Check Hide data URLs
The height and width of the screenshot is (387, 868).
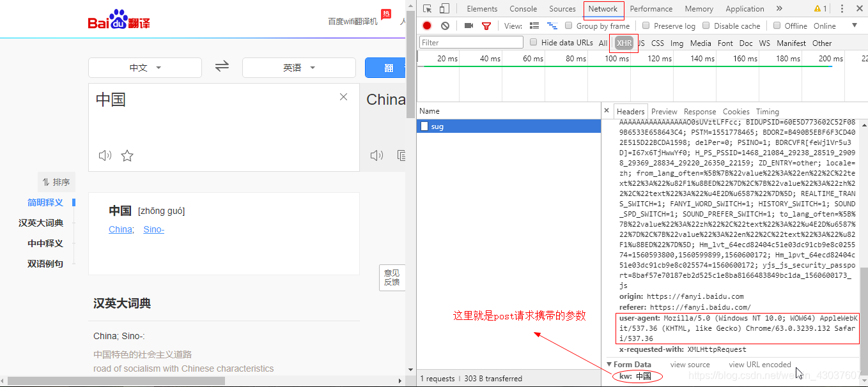(x=534, y=43)
